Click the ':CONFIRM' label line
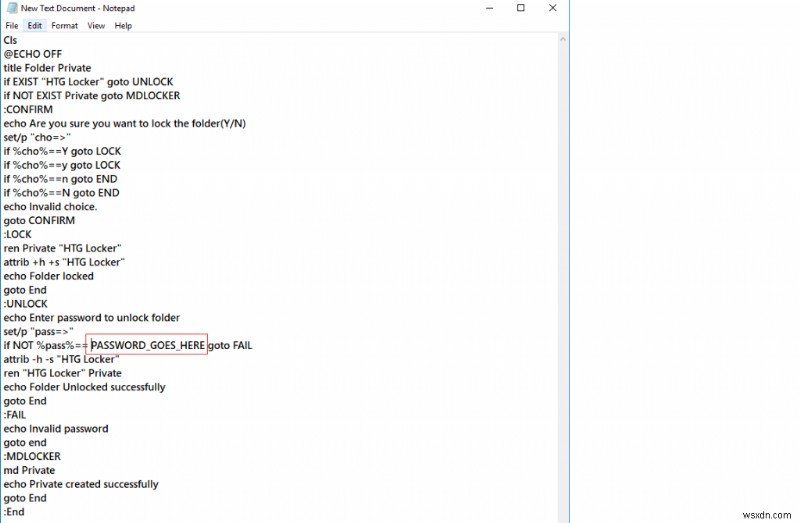This screenshot has height=523, width=800. point(28,109)
